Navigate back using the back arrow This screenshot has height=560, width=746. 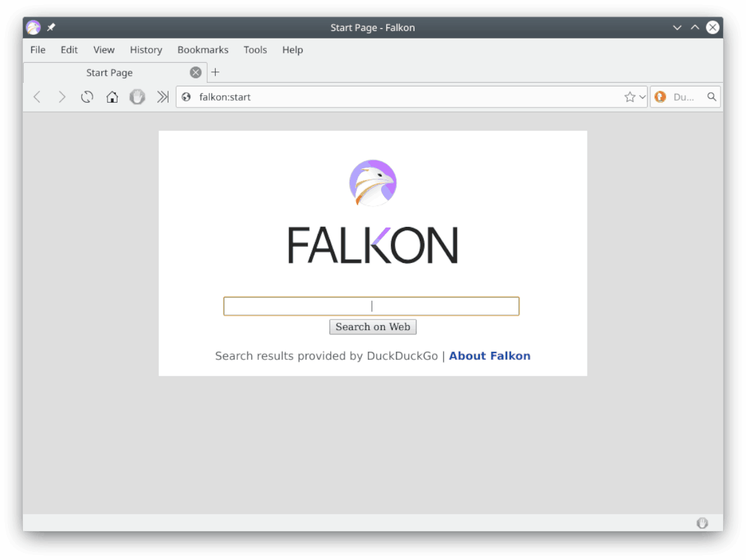[37, 97]
